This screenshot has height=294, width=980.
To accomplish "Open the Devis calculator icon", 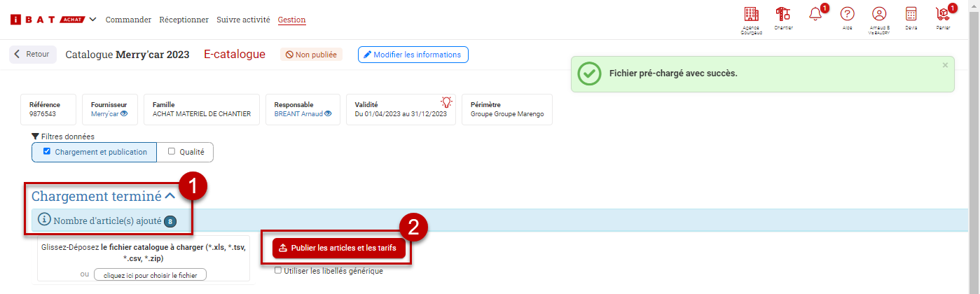I will [x=911, y=14].
